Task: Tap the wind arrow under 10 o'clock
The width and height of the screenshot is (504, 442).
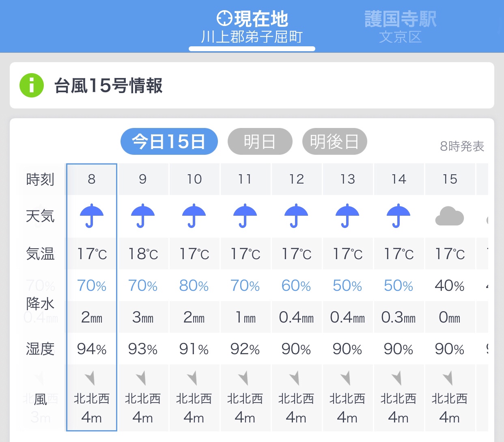Action: click(x=193, y=378)
